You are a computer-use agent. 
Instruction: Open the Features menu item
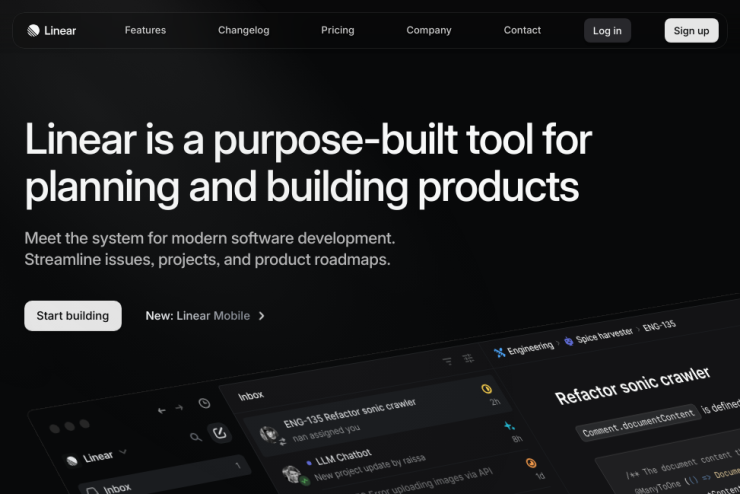[145, 30]
